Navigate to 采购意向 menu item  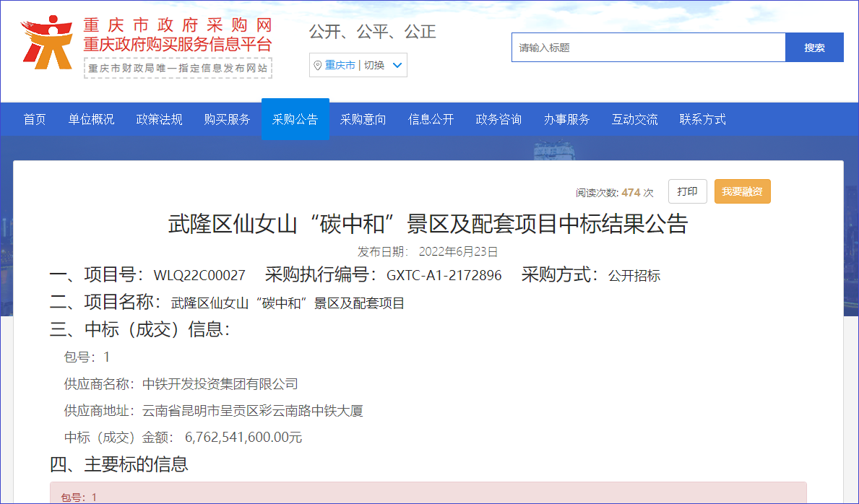pyautogui.click(x=363, y=120)
